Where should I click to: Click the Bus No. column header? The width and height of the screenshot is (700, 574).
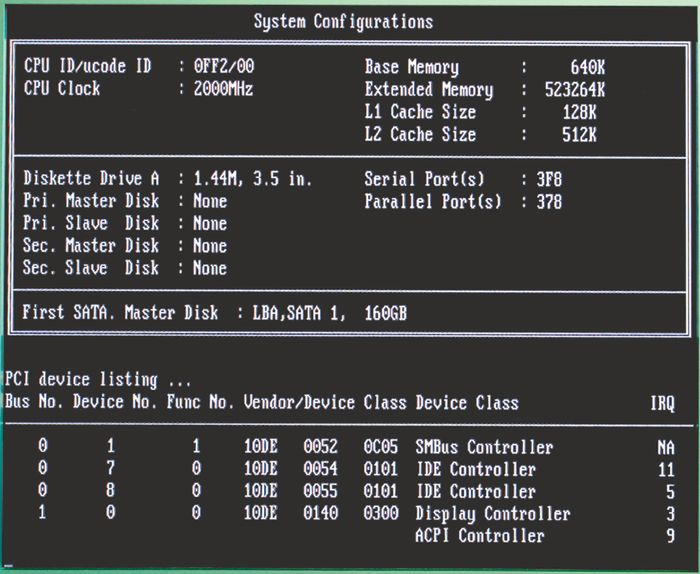[x=33, y=401]
